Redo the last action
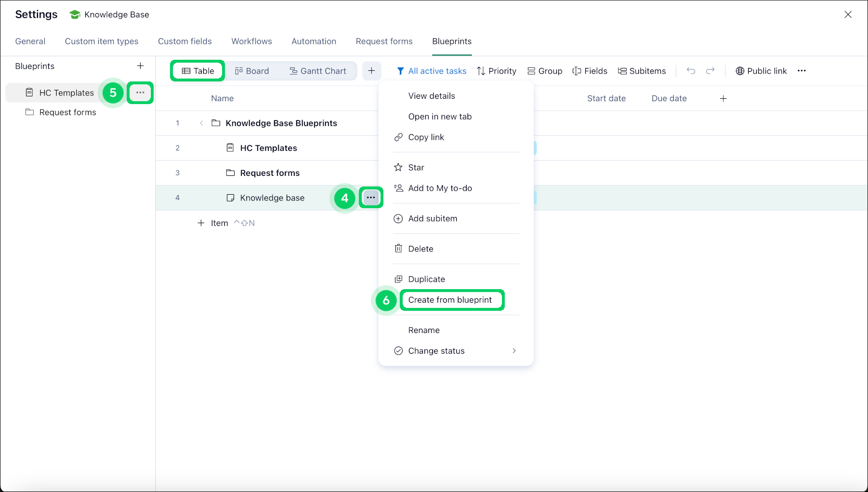 710,71
